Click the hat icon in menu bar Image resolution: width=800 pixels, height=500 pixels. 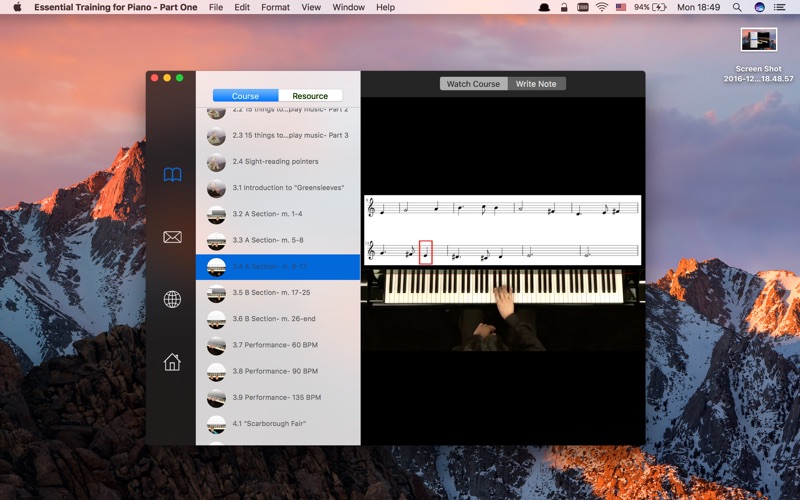544,7
